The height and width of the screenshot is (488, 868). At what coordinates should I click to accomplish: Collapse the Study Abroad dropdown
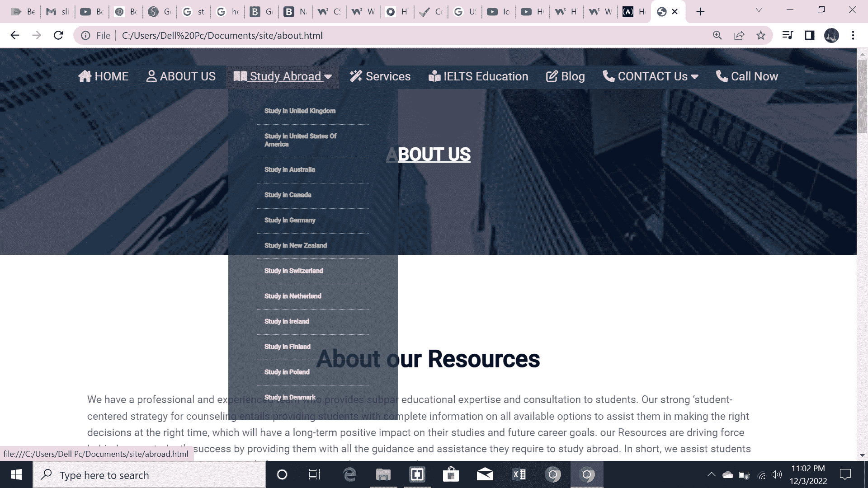click(328, 77)
